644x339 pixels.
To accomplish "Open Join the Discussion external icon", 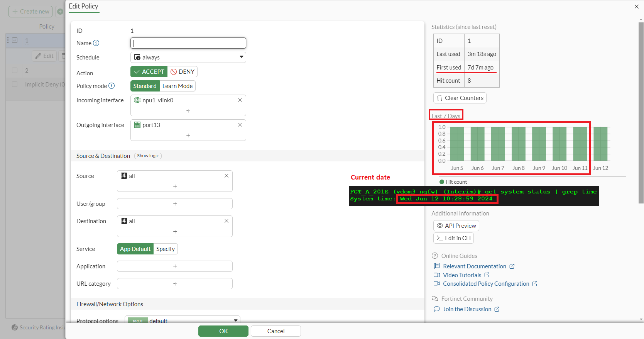I will (497, 309).
